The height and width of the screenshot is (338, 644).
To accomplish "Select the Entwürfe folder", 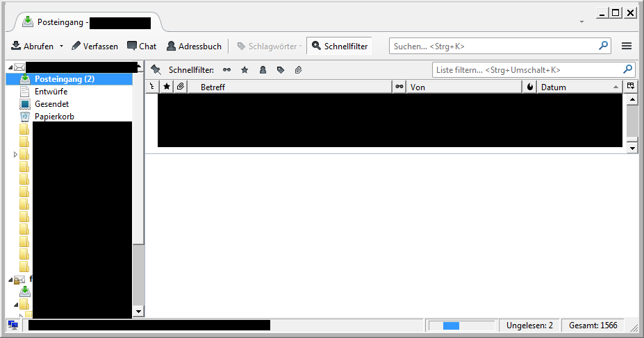I will 51,92.
